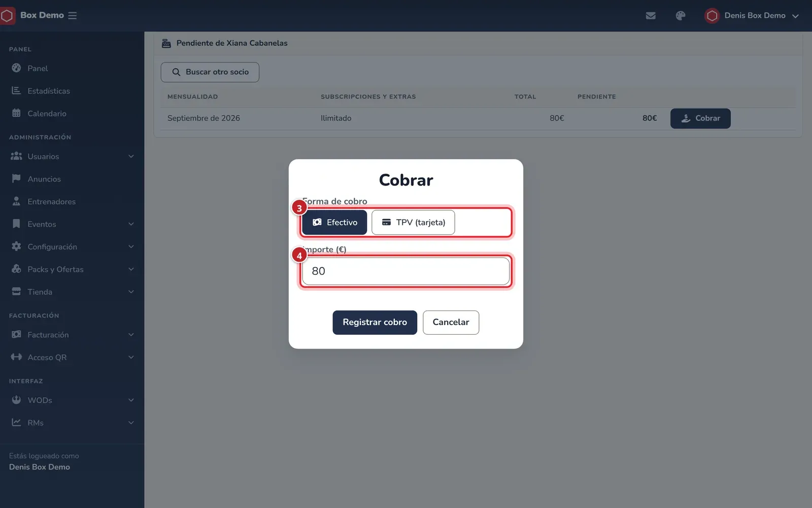Click the Facturación invoice icon in sidebar
Screen dimensions: 812x508
tap(16, 334)
